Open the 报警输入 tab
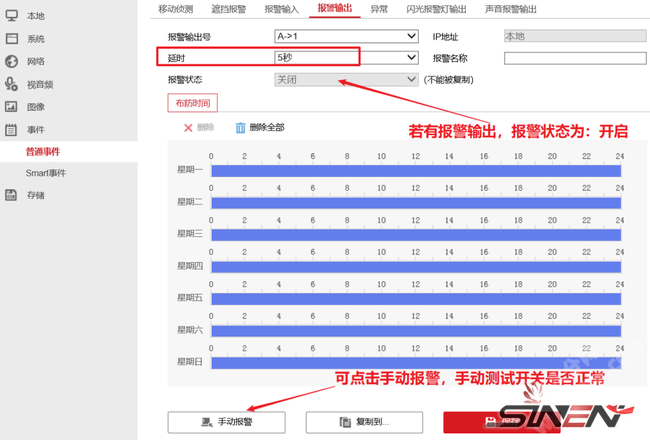This screenshot has width=650, height=440. click(281, 9)
